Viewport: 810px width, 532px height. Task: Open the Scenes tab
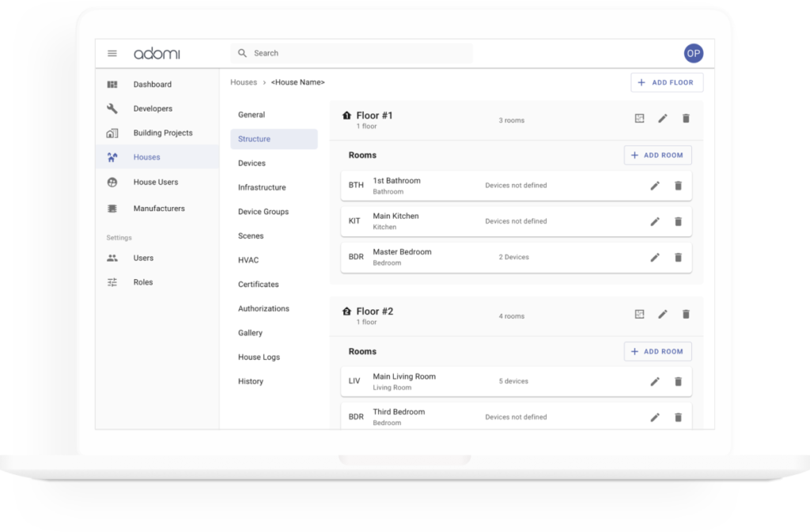tap(274, 236)
